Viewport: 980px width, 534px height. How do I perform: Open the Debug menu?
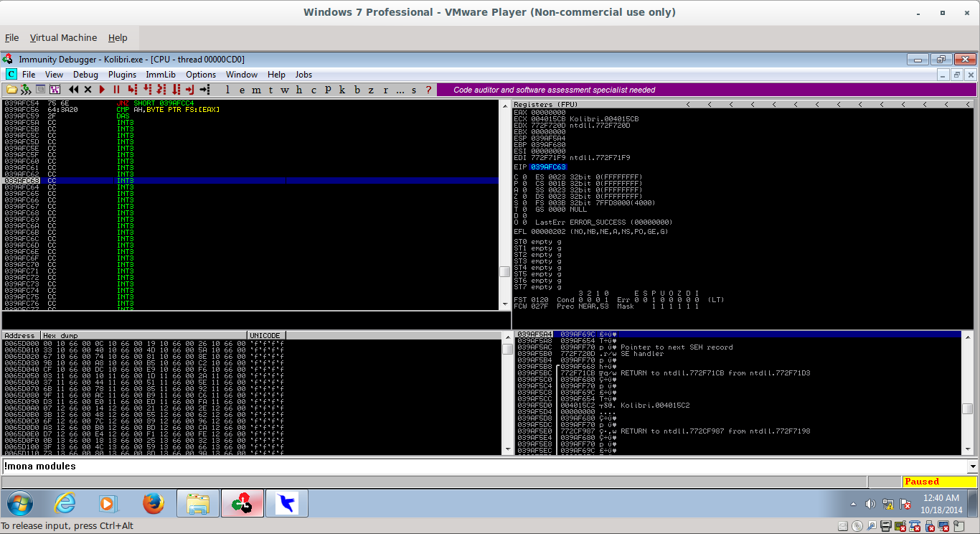tap(85, 75)
